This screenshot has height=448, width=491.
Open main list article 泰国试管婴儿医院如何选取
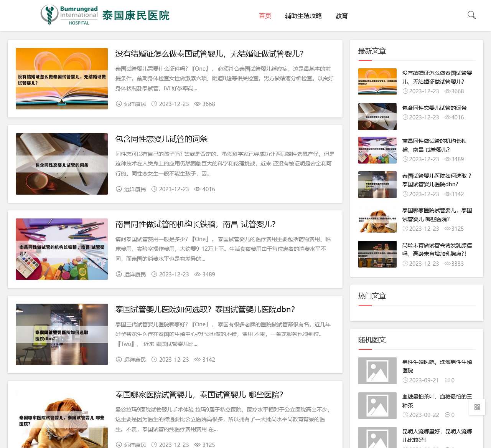click(x=205, y=309)
